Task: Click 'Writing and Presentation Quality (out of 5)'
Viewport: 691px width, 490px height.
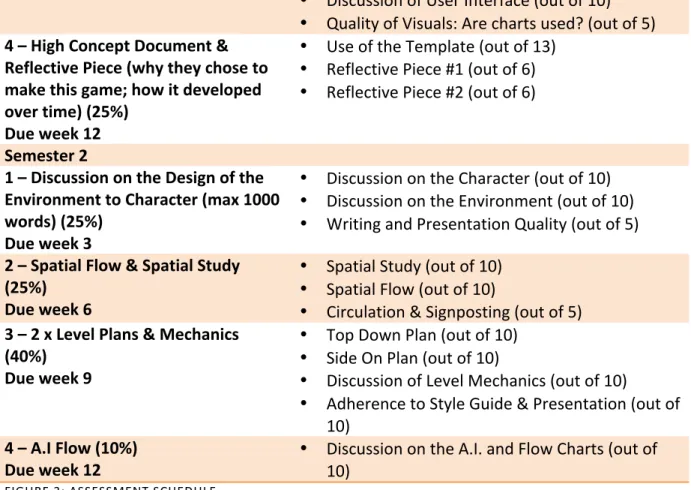Action: 482,224
